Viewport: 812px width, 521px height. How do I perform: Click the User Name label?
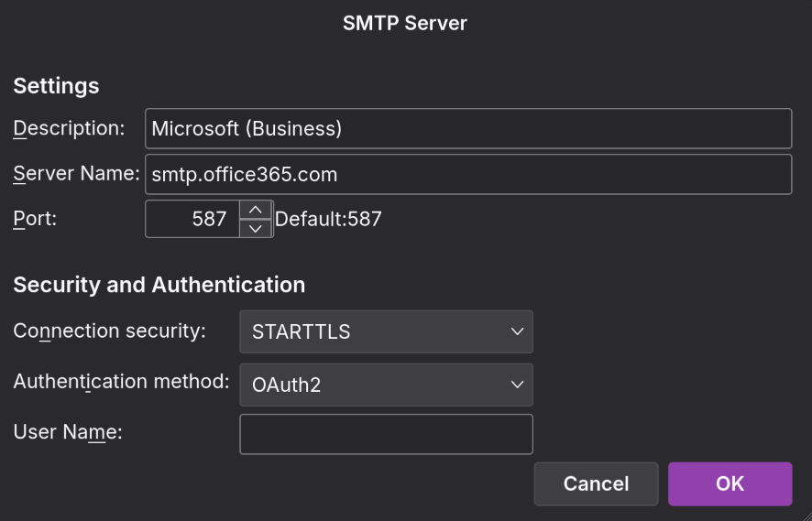[68, 432]
